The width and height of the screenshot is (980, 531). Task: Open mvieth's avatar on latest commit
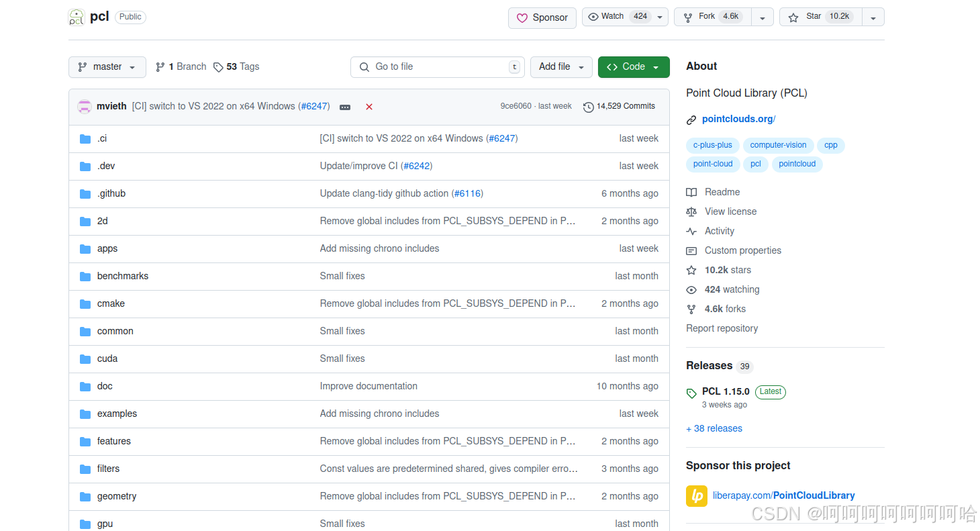point(85,106)
